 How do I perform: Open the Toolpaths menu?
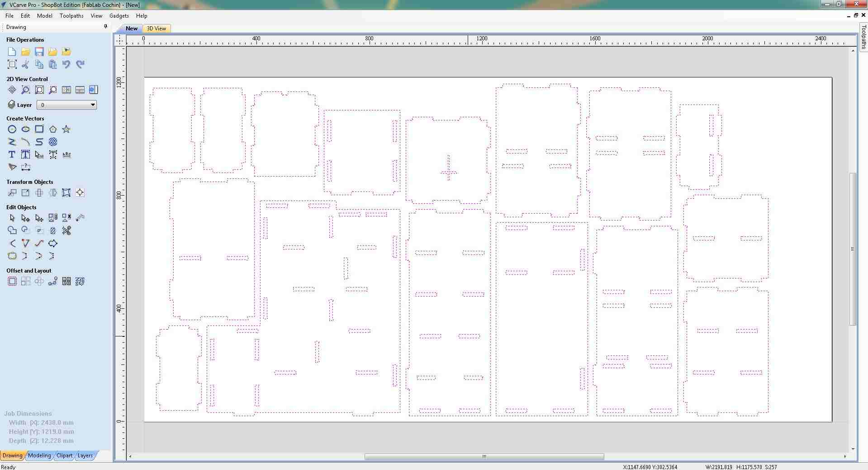[71, 15]
